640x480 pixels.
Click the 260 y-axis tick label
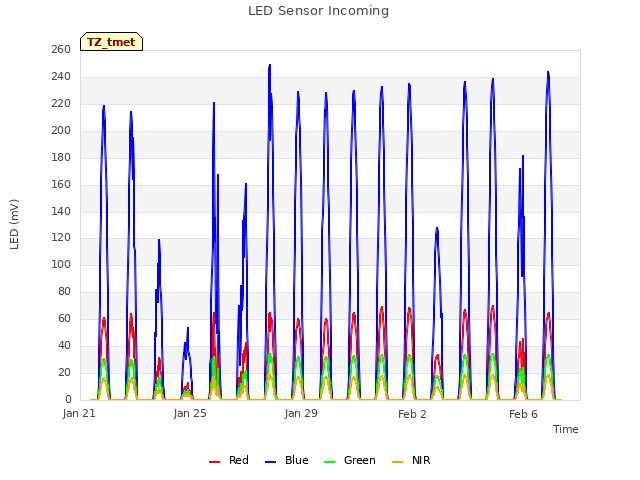coord(61,49)
